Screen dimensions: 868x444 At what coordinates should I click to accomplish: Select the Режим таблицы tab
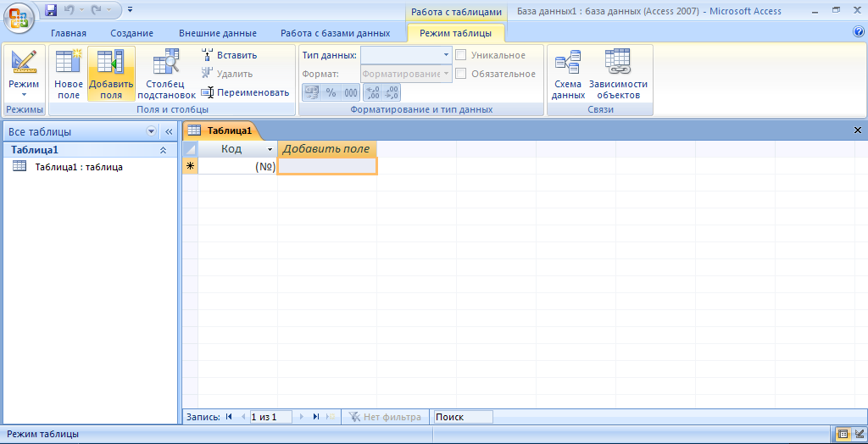tap(455, 33)
